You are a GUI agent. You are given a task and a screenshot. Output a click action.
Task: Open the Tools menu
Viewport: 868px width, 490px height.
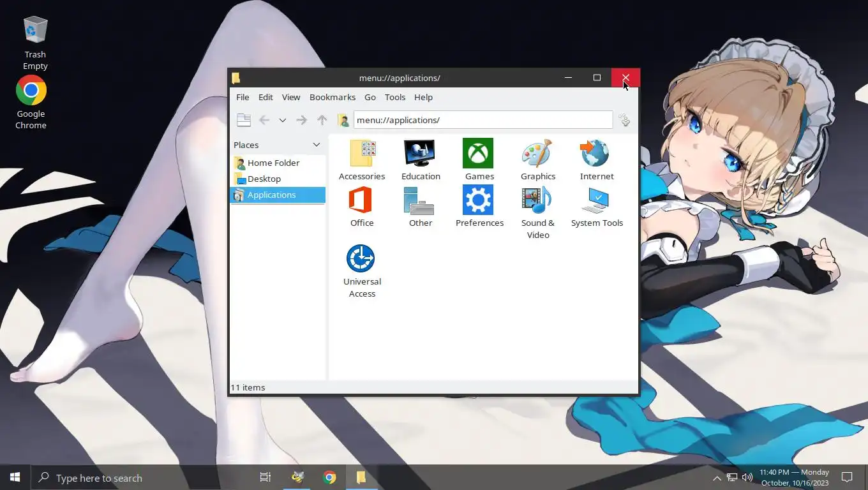click(x=395, y=97)
